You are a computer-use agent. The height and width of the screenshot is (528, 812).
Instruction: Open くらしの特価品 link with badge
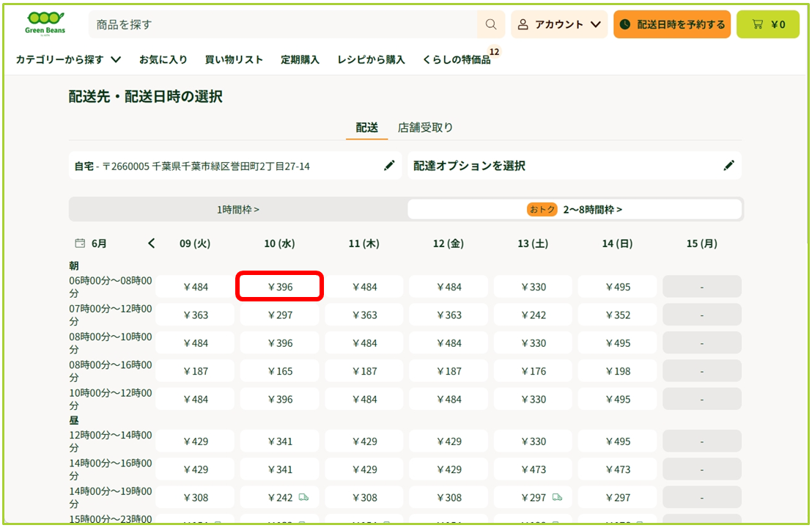click(457, 59)
